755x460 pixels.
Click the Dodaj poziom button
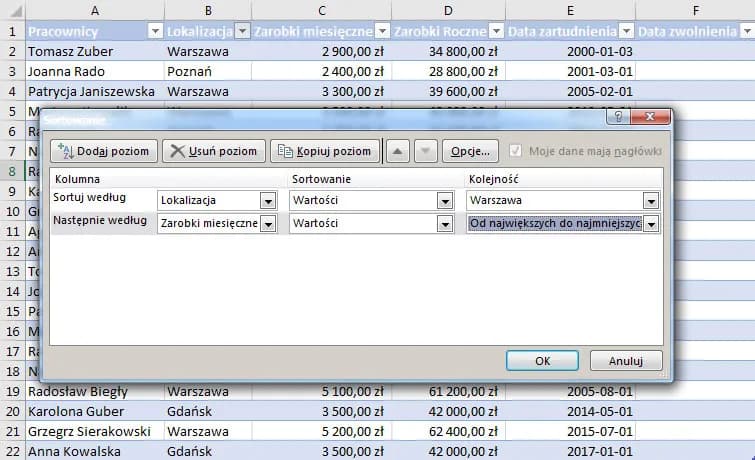[x=104, y=151]
